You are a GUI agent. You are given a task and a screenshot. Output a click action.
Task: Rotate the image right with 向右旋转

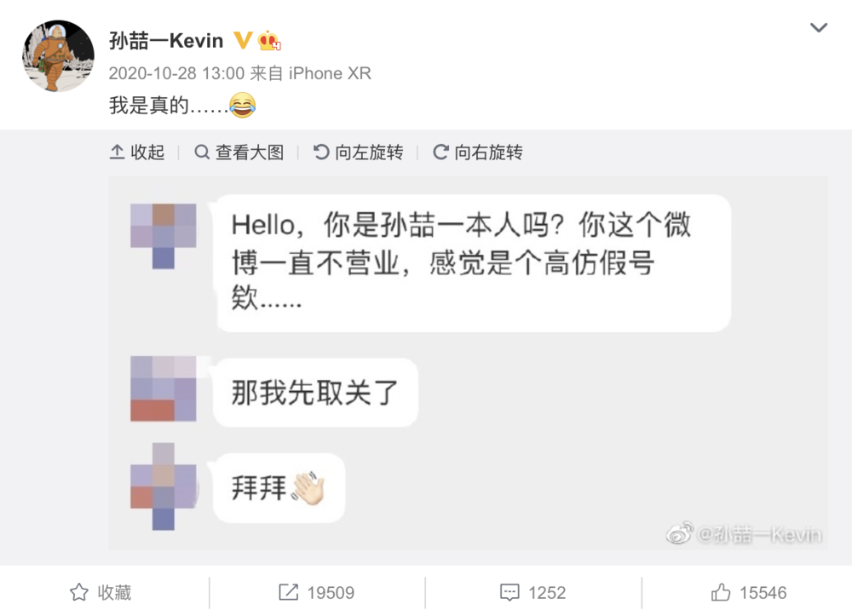[x=478, y=153]
